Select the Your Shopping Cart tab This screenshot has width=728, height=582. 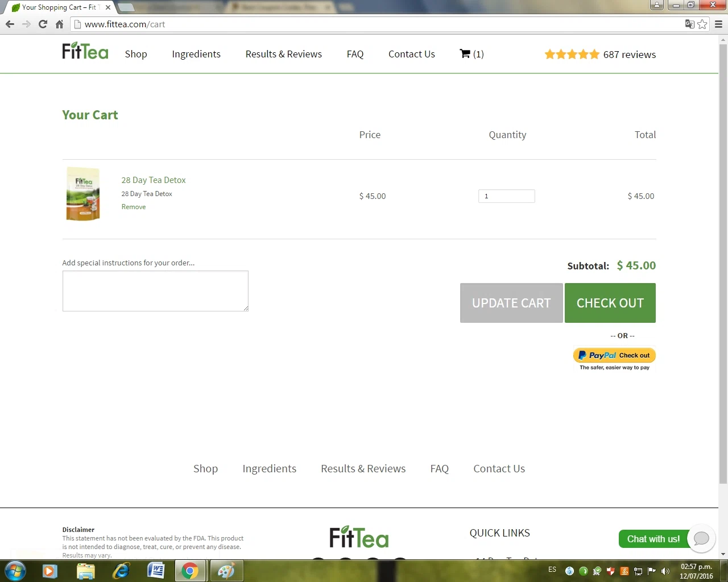pos(59,7)
